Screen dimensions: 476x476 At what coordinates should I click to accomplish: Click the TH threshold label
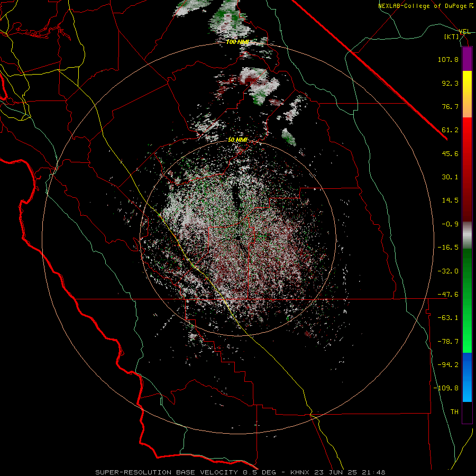click(x=454, y=412)
